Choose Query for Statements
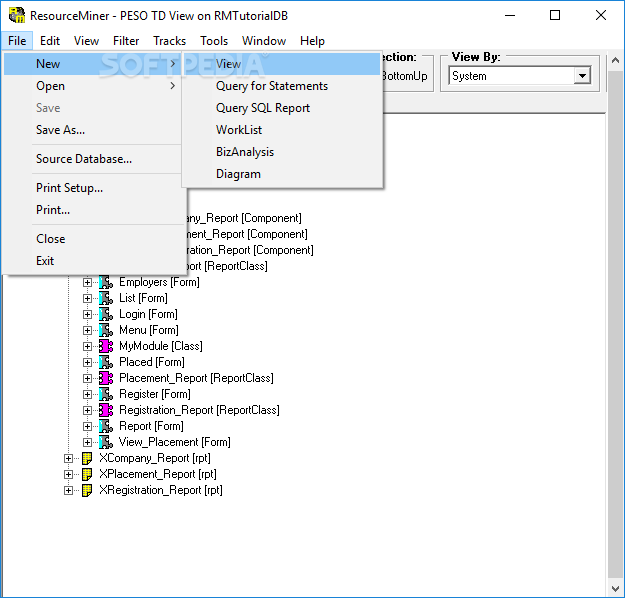 coord(282,86)
